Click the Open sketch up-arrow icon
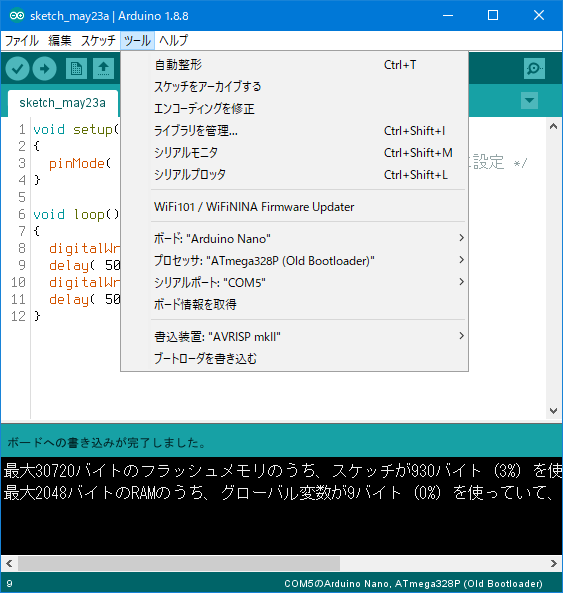This screenshot has height=593, width=563. 103,68
